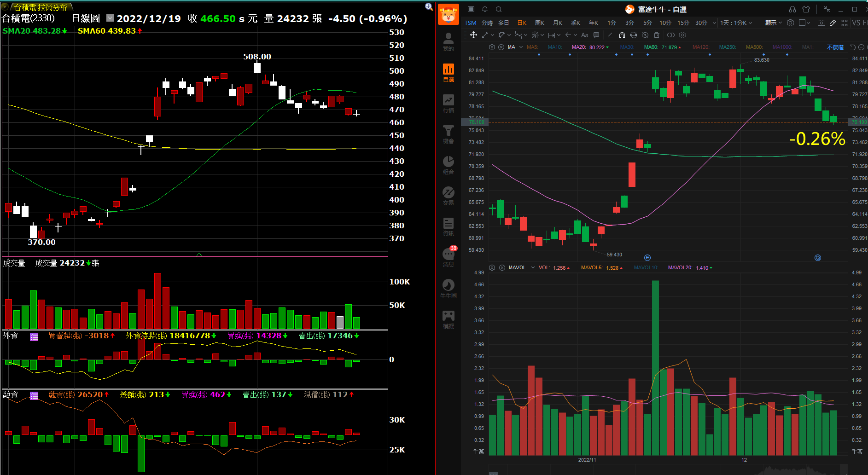The image size is (868, 475).
Task: Open MA indicator settings gear
Action: 492,47
